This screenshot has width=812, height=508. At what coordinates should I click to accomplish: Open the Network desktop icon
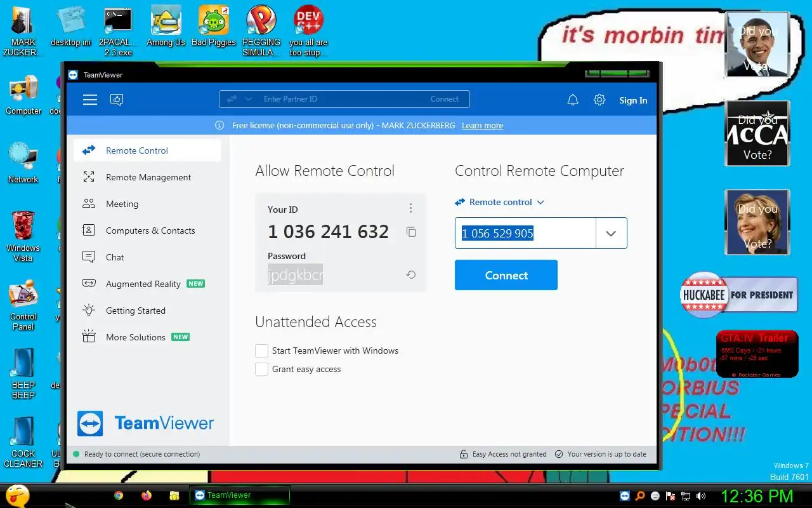pyautogui.click(x=23, y=164)
